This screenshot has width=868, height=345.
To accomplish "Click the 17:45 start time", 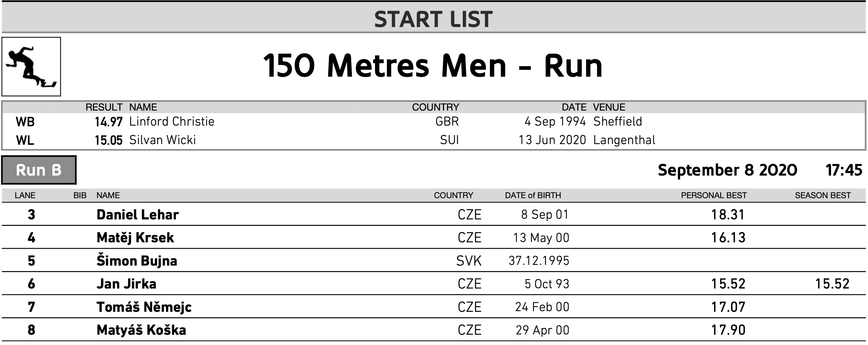I will click(844, 170).
